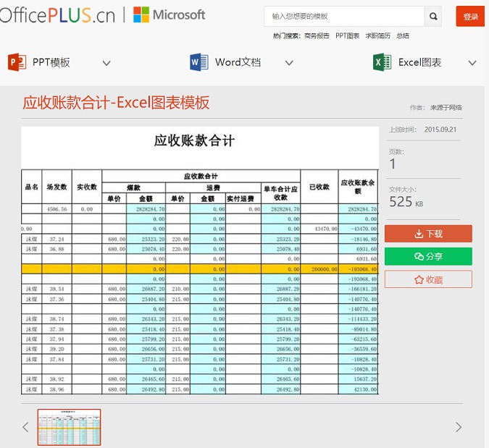The image size is (489, 448).
Task: Click the OfficePLUS.cn site logo
Action: tap(57, 15)
